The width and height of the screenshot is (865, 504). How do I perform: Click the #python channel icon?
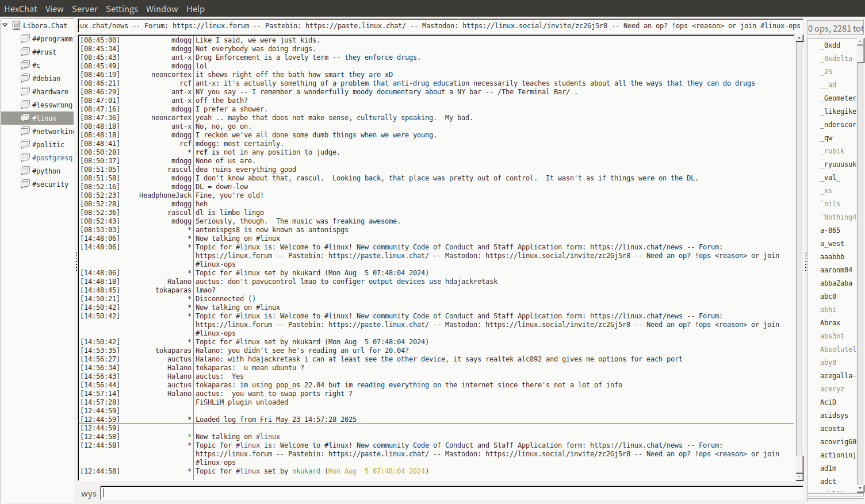tap(25, 171)
